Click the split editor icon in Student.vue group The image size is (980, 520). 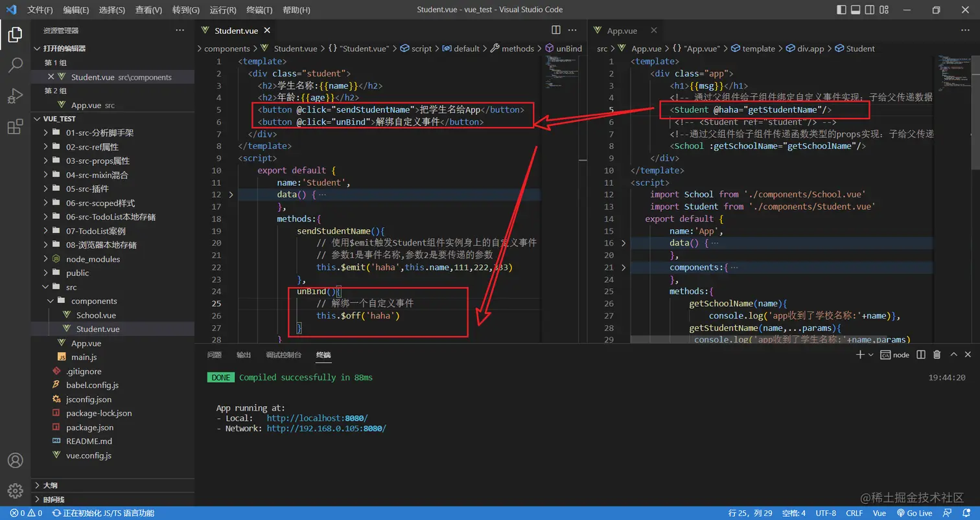556,30
